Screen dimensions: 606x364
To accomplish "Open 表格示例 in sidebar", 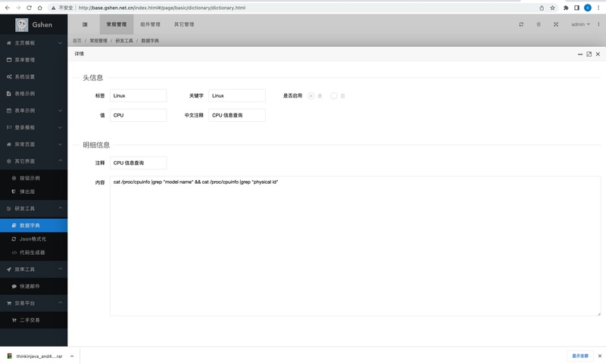I will 33,93.
